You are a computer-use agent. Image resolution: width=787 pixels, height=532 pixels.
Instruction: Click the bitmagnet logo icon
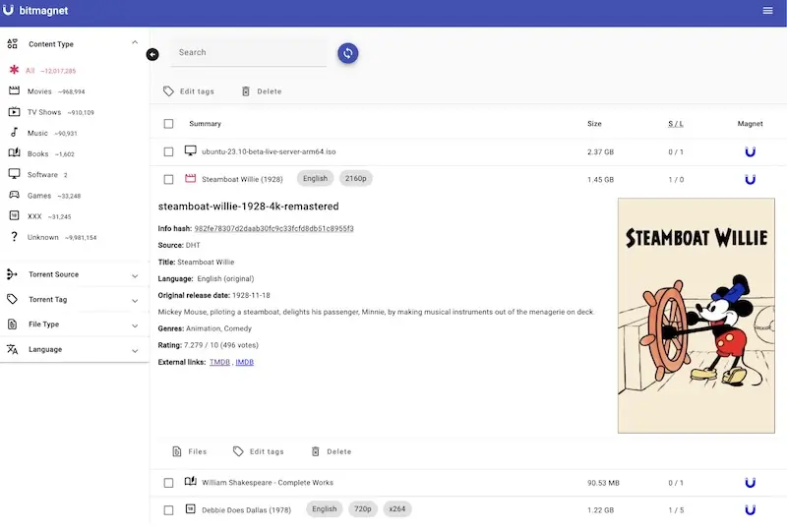[x=8, y=10]
